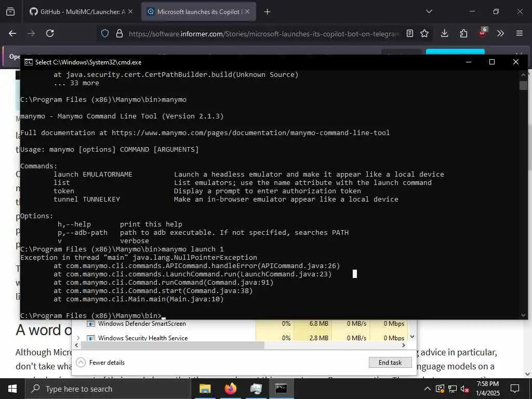The width and height of the screenshot is (532, 399).
Task: Click the cmd.exe title bar icon
Action: point(29,62)
